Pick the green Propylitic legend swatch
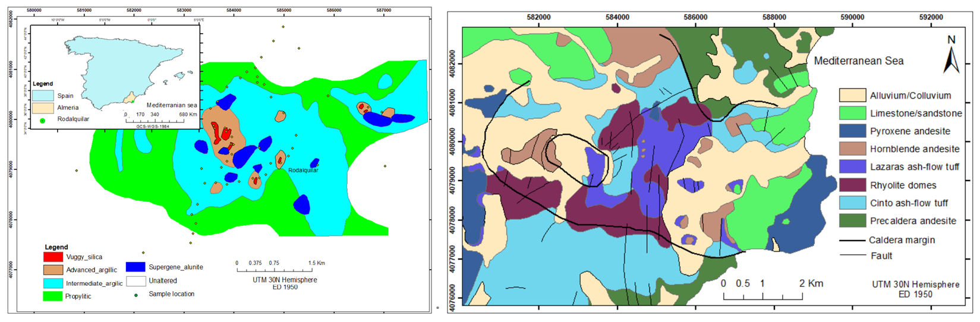This screenshot has width=980, height=322. coord(53,296)
